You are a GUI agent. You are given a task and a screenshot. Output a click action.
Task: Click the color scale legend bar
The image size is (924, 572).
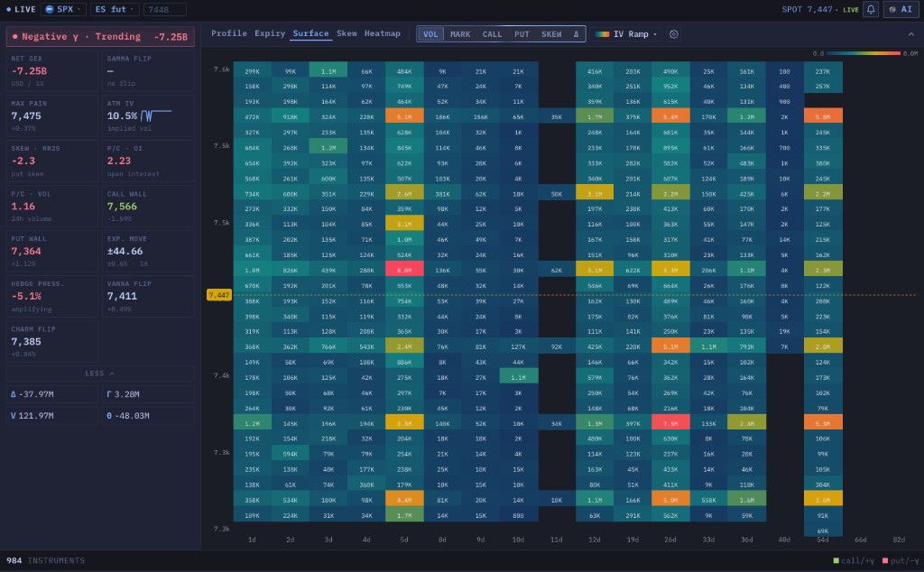[864, 53]
